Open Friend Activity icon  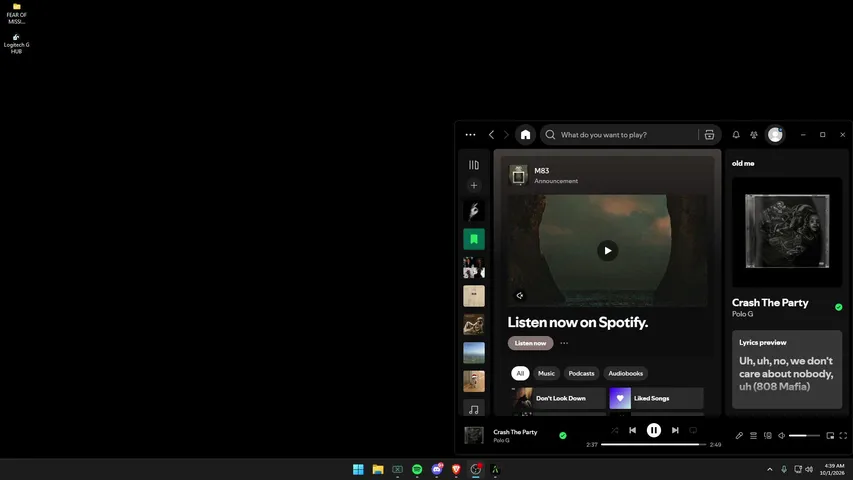click(754, 134)
